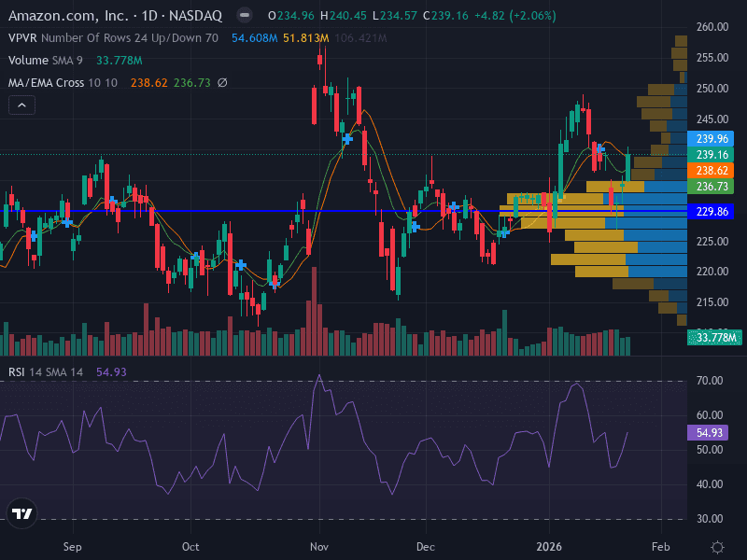
Task: Click the high price H240.45 in header
Action: (x=344, y=16)
